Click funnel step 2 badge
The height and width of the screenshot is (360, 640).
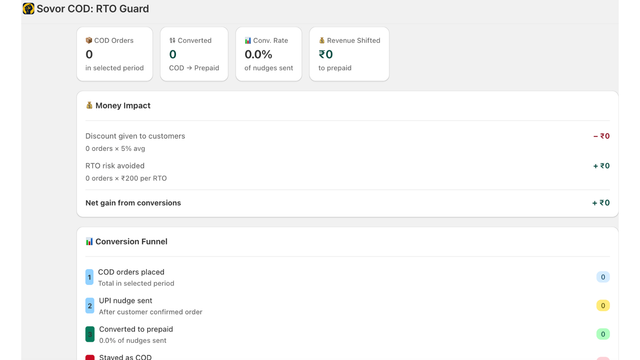point(89,306)
